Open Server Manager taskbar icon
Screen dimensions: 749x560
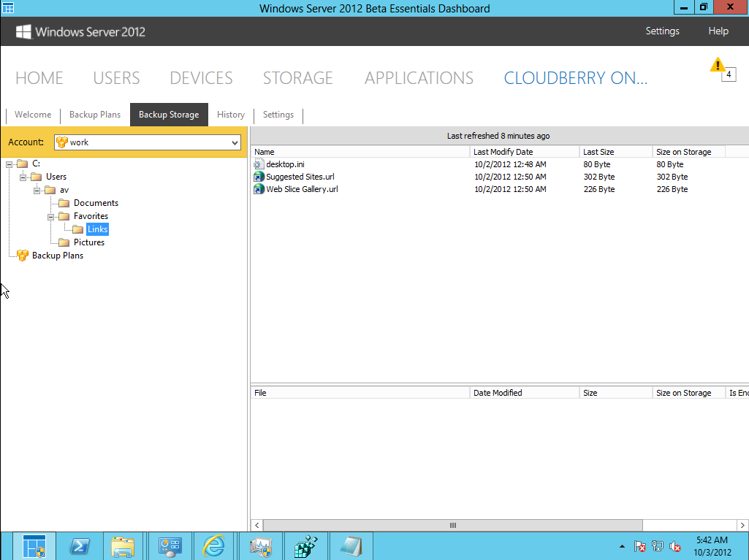click(x=170, y=546)
